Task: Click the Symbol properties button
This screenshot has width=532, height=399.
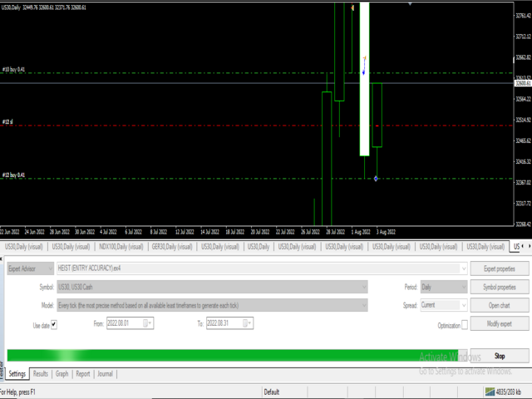Action: (x=499, y=287)
